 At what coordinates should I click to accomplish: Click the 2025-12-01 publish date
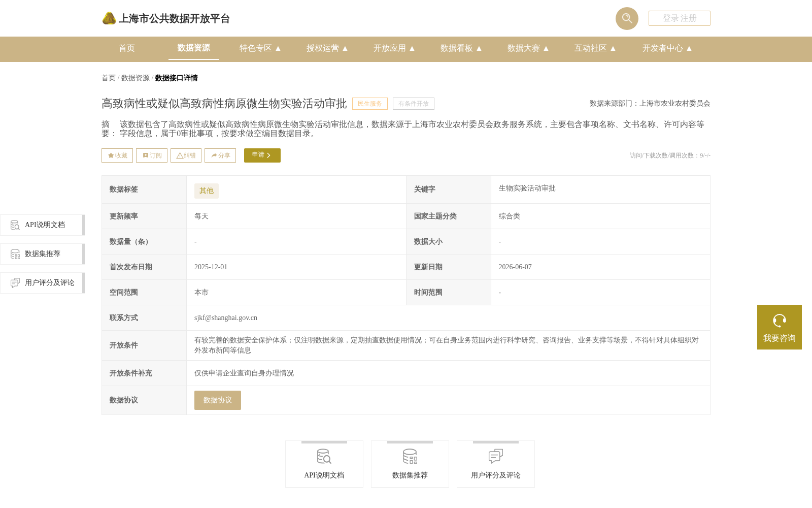point(211,267)
